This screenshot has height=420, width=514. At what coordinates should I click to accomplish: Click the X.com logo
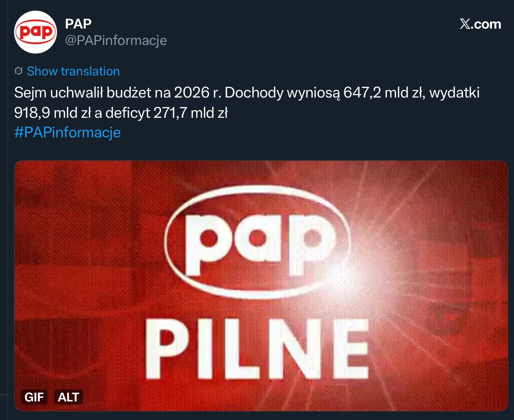(480, 24)
